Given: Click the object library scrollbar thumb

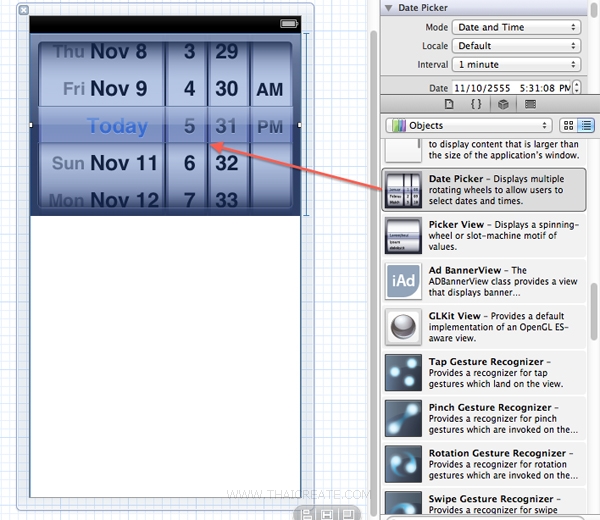Looking at the screenshot, I should point(593,311).
